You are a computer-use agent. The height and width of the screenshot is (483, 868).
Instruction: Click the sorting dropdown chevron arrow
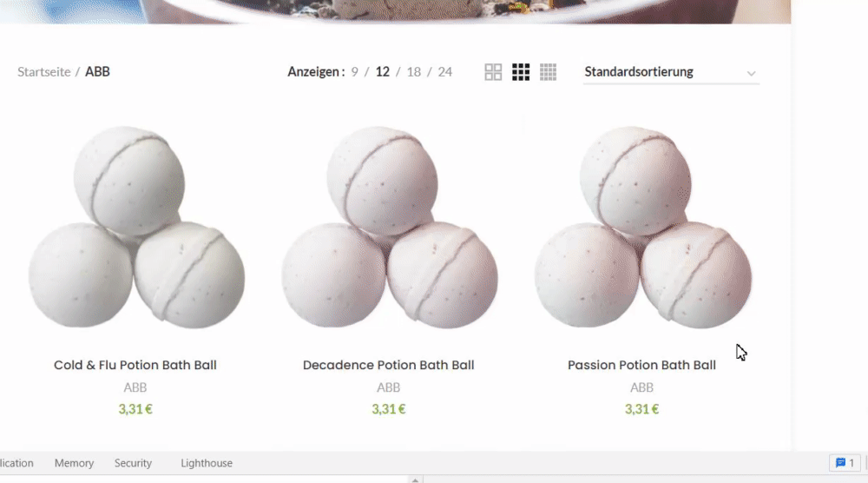click(x=751, y=73)
